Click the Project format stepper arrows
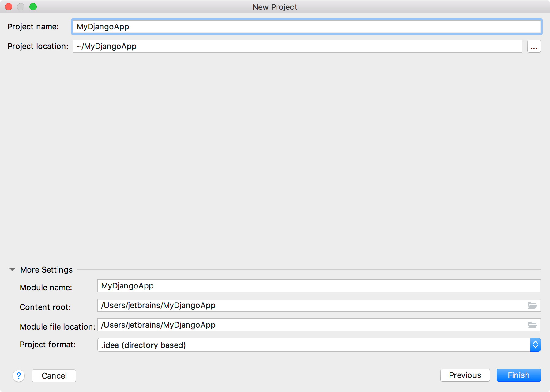Viewport: 550px width, 392px height. [535, 345]
